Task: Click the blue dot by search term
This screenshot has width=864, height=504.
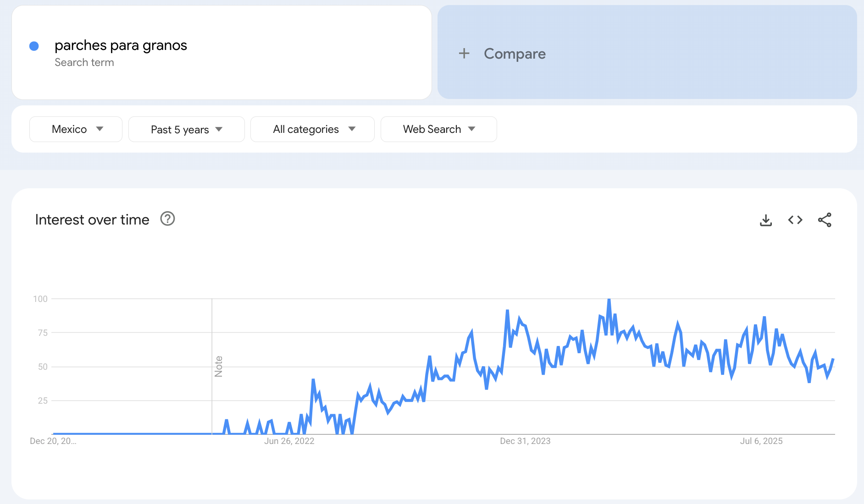Action: (34, 46)
